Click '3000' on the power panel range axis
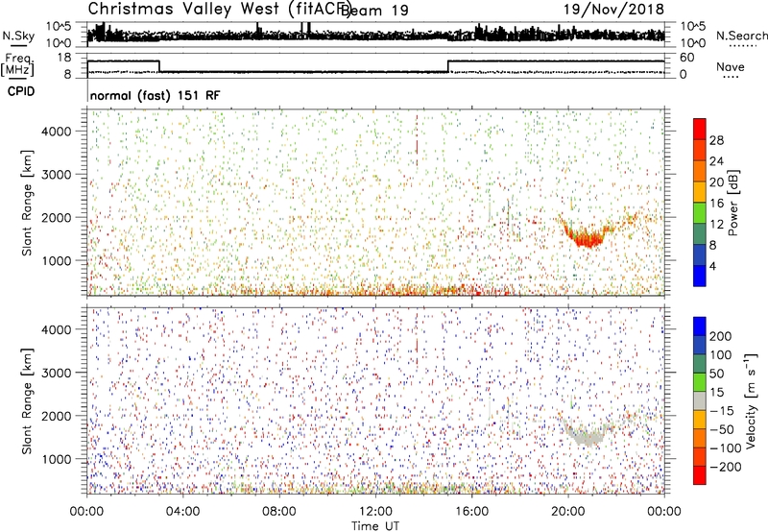768x532 pixels. tap(57, 175)
